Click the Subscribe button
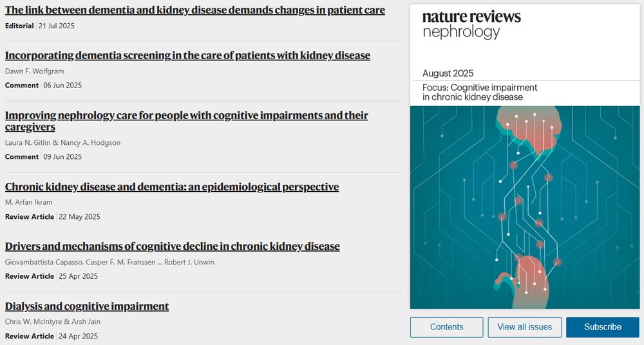 click(x=603, y=327)
